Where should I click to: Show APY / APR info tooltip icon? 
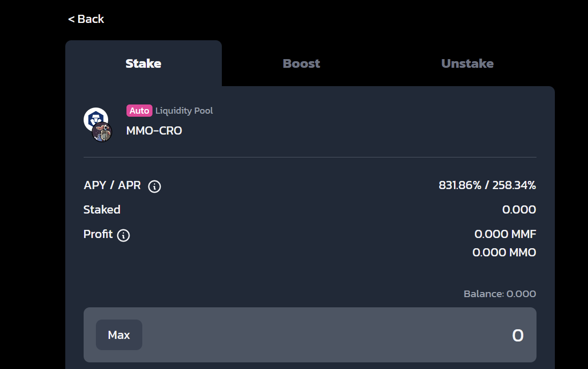tap(155, 187)
